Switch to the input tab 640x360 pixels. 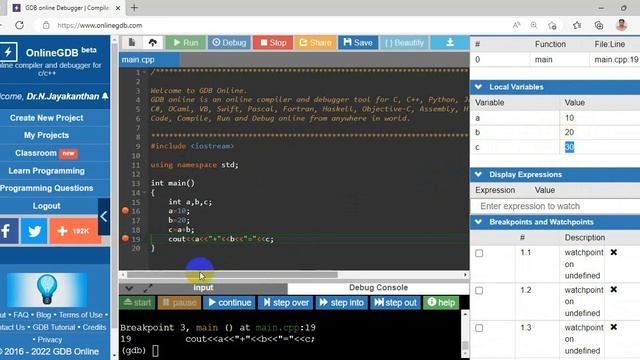[x=203, y=288]
